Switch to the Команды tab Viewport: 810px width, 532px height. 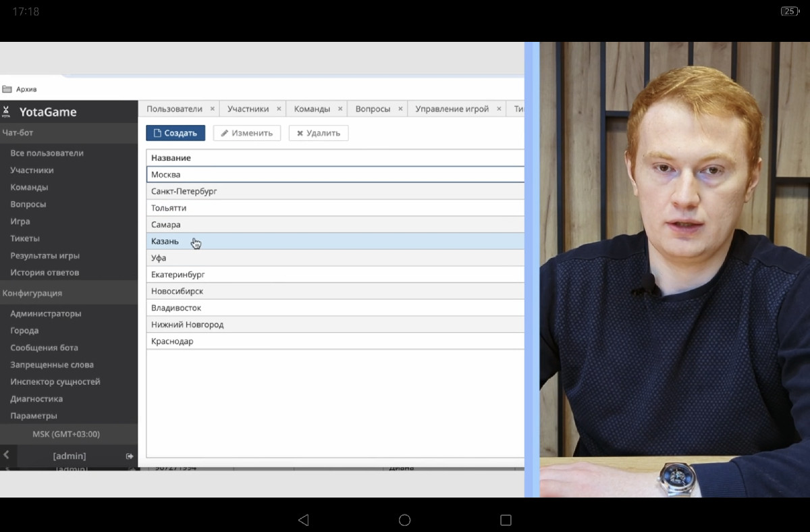[312, 109]
